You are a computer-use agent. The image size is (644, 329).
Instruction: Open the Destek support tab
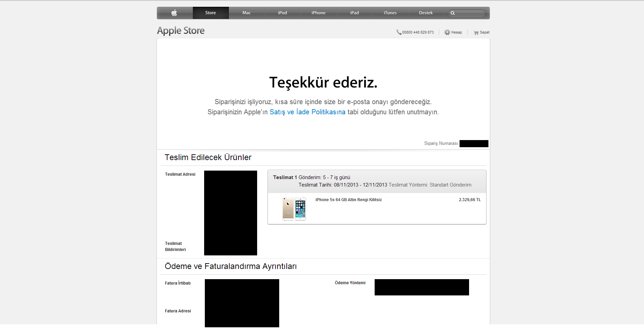(426, 13)
